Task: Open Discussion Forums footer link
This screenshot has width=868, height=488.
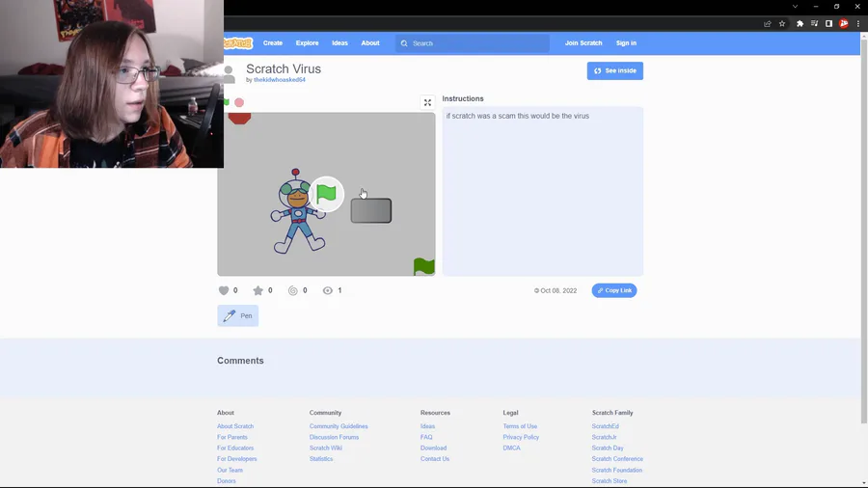Action: (x=334, y=437)
